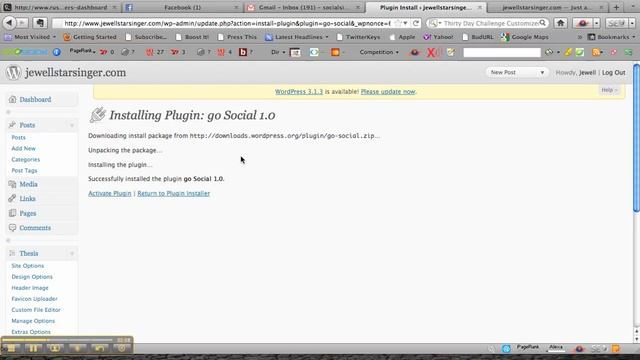Click the Thesis menu icon
Screen dimensions: 640x360
click(x=12, y=253)
